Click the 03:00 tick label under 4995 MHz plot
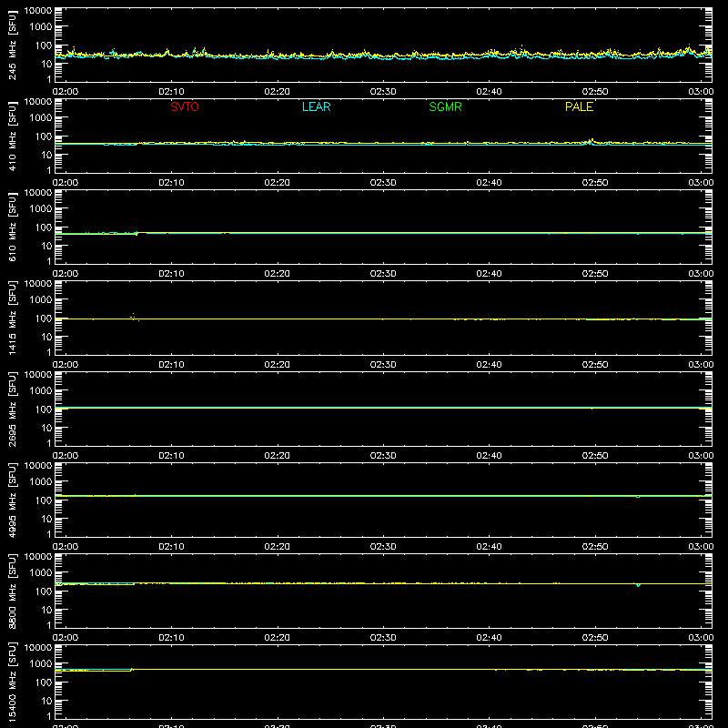This screenshot has height=728, width=728. coord(701,547)
